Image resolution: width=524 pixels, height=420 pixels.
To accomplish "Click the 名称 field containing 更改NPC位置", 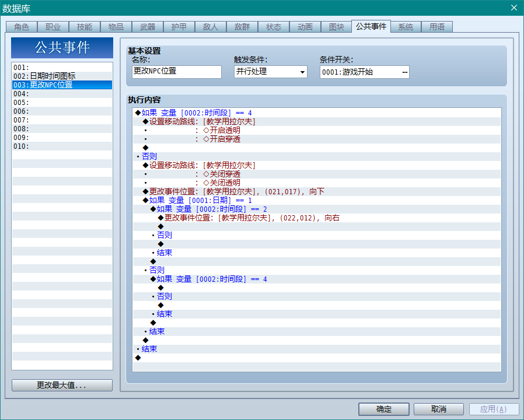I will [176, 72].
